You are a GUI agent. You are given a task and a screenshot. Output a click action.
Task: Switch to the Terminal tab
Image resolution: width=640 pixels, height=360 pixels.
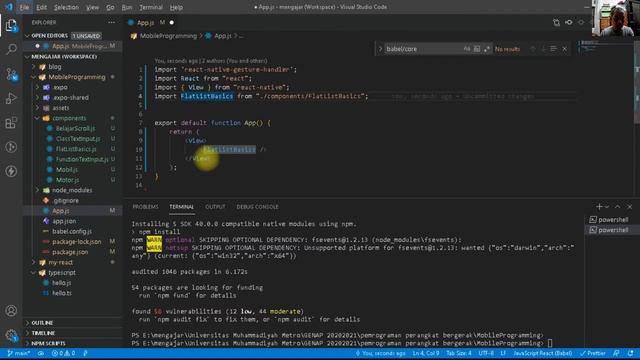[x=182, y=207]
